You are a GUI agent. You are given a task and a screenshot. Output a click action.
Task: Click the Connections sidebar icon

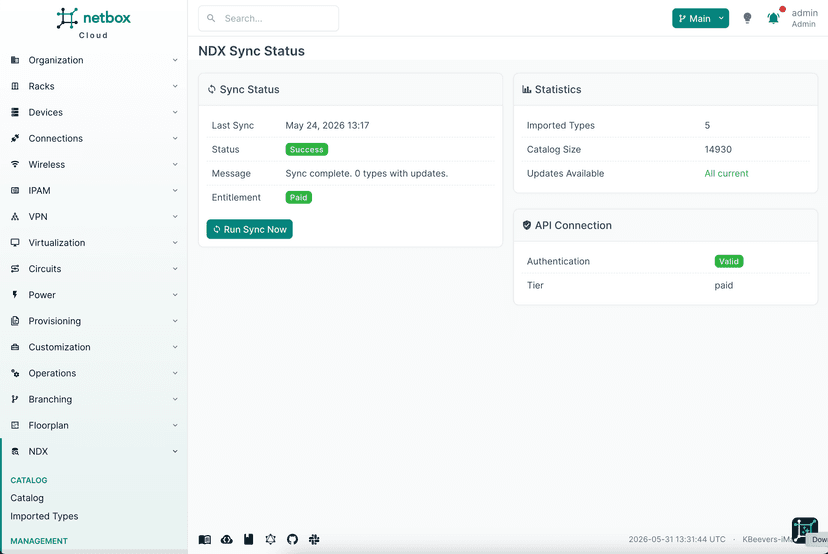tap(15, 138)
